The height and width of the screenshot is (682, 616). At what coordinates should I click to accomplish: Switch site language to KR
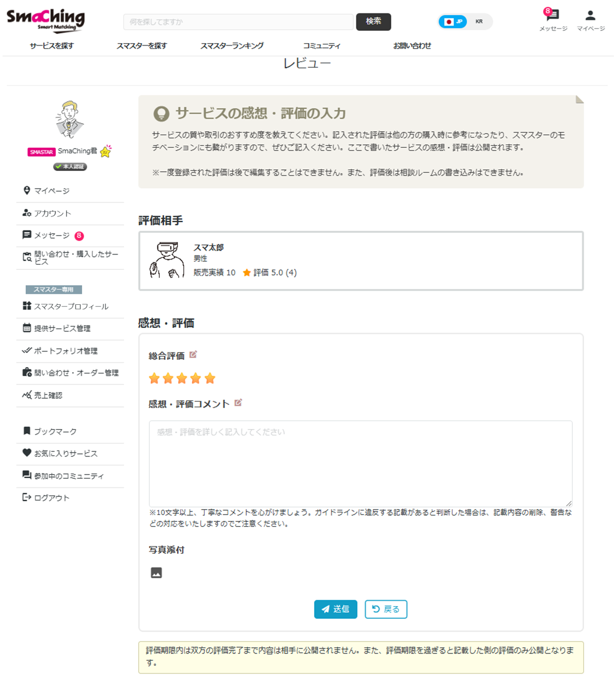478,22
